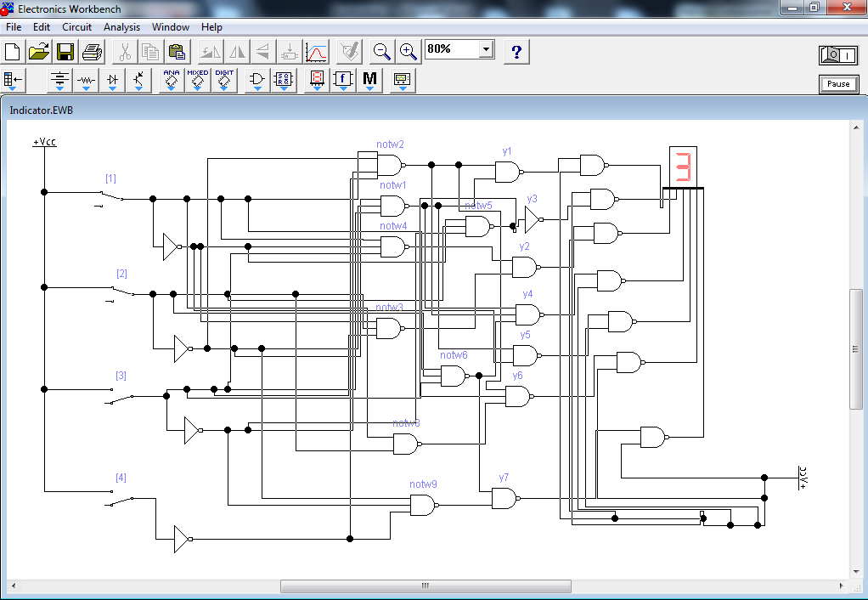Open the Analysis menu
The width and height of the screenshot is (868, 600).
pos(121,26)
